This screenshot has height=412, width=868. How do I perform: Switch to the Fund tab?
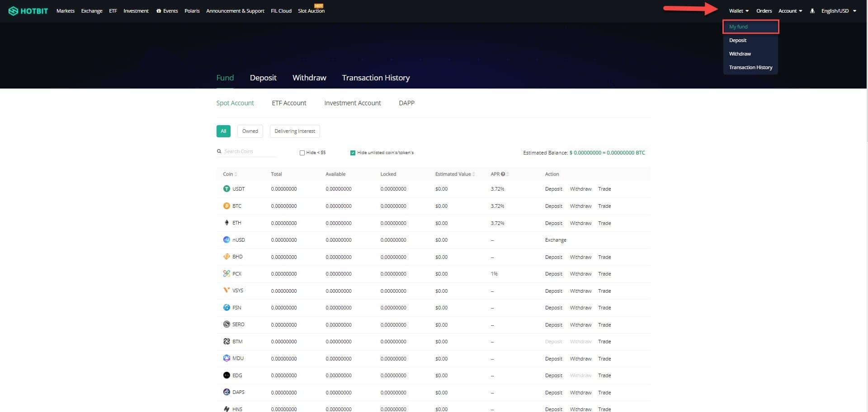[225, 78]
